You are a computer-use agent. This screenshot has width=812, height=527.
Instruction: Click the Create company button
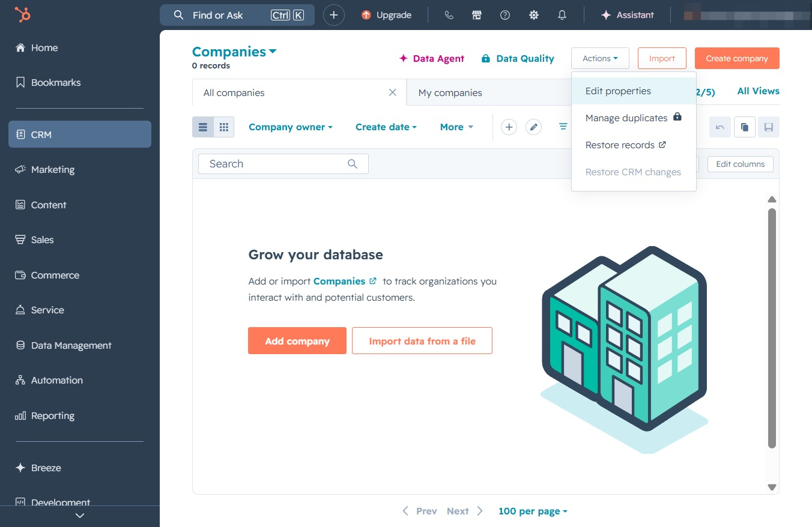click(x=737, y=58)
